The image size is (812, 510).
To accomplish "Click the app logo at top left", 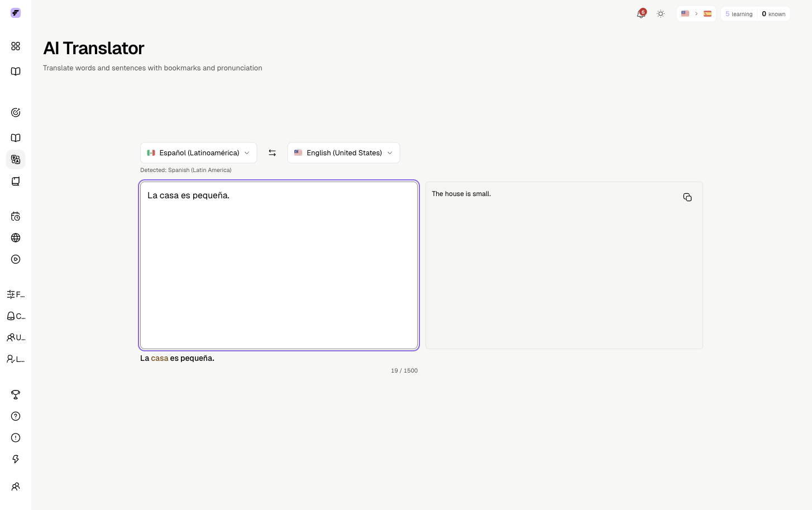I will click(x=16, y=13).
